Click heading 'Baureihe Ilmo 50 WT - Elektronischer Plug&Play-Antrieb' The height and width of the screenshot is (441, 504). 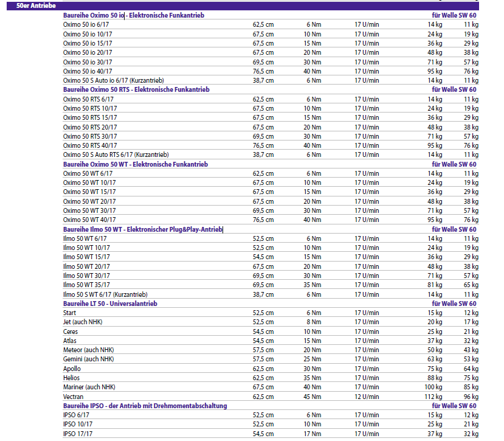pyautogui.click(x=143, y=229)
